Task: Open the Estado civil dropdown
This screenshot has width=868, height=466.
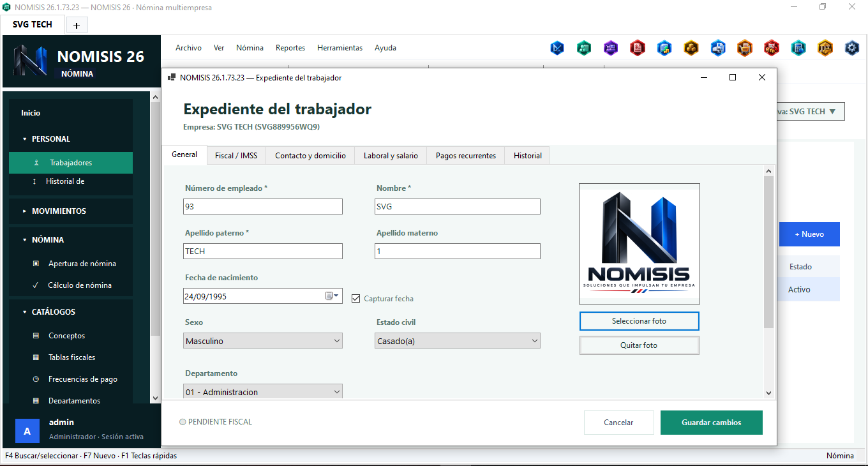Action: (458, 341)
